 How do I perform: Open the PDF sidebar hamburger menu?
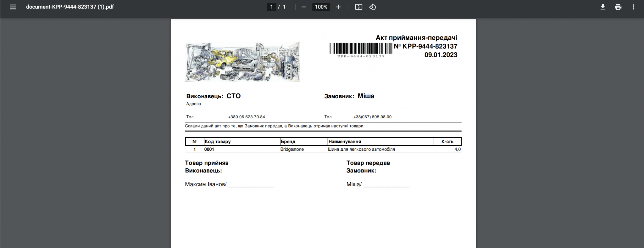(13, 7)
